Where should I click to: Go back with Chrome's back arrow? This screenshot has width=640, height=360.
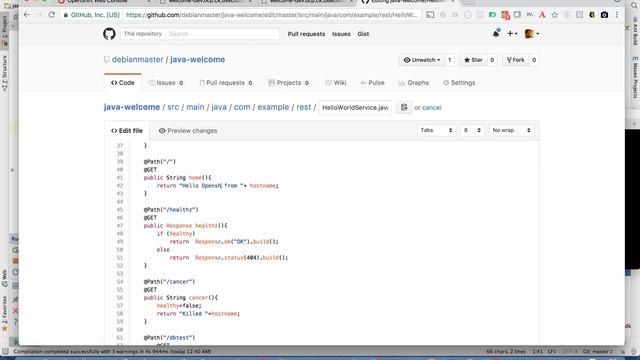pos(27,15)
